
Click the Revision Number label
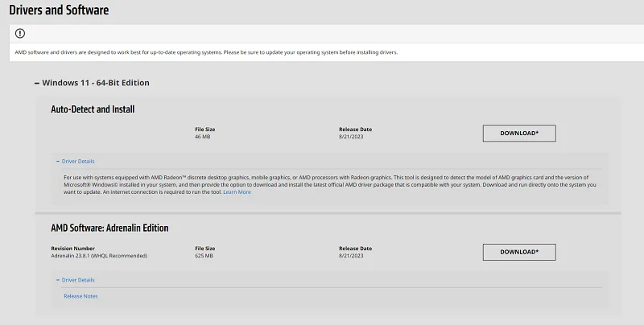[x=72, y=249]
